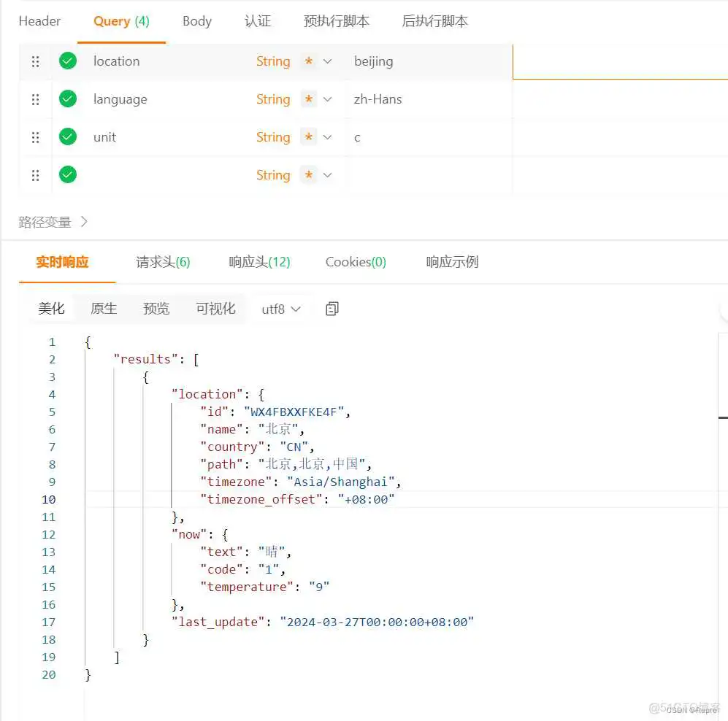Click the "2024-03-27T00:00:00+08:00" last_update value
Screen dimensions: 728x721
pyautogui.click(x=377, y=622)
